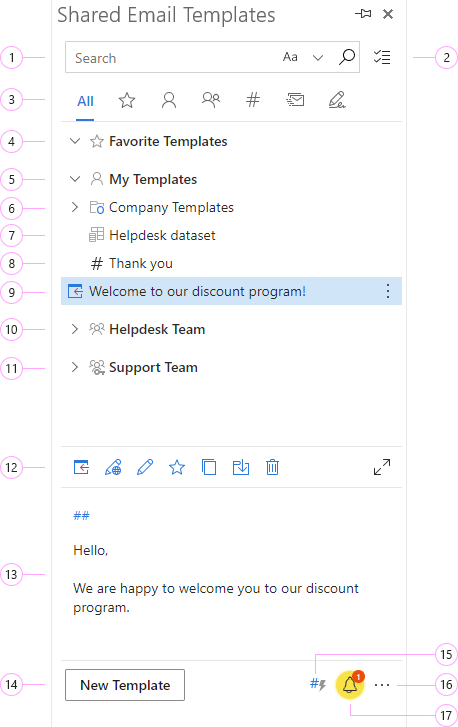Switch to the Favorites star tab

click(127, 100)
